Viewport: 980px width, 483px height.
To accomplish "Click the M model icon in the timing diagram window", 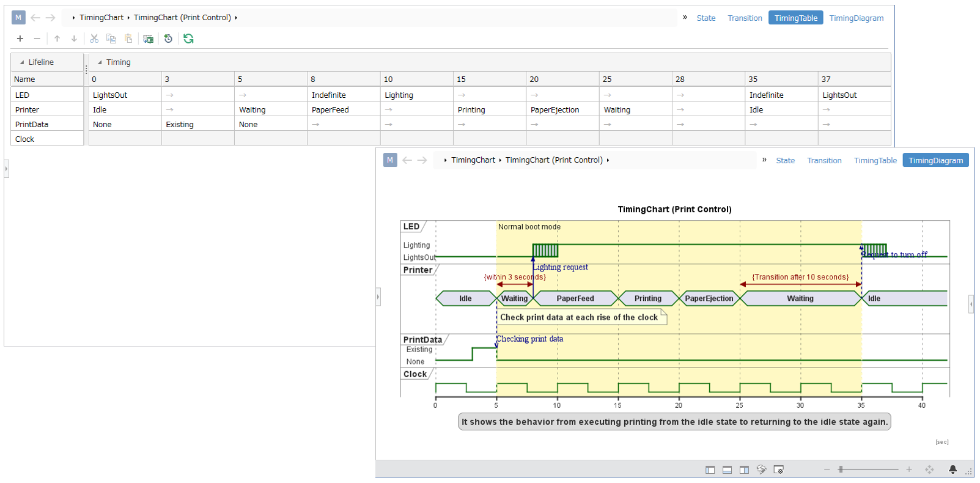I will tap(390, 160).
